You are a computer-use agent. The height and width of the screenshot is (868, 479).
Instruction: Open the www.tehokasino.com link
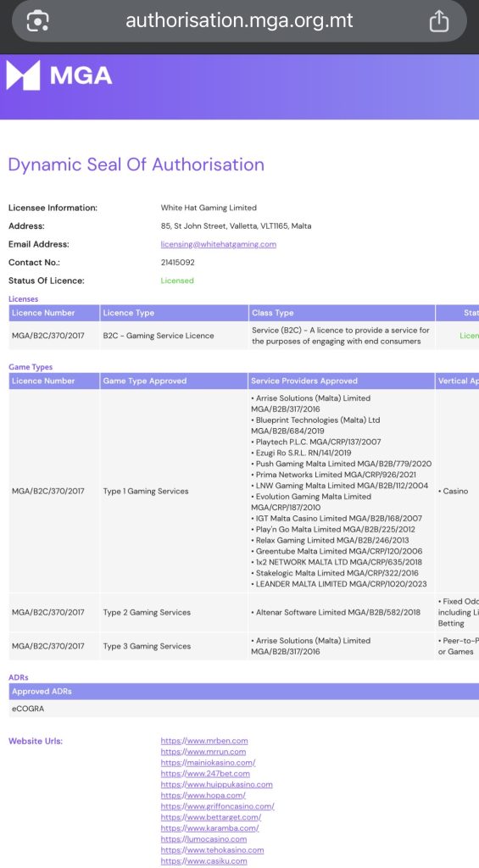[212, 849]
